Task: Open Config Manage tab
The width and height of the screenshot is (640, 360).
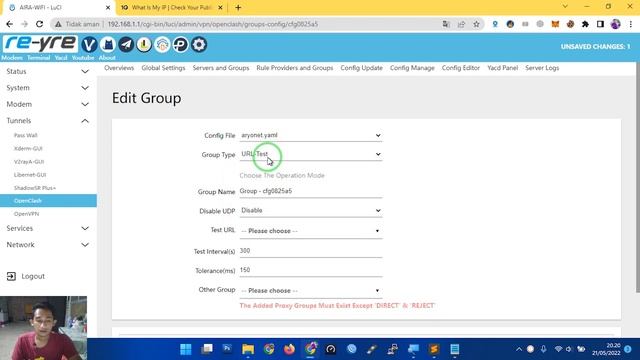Action: [412, 68]
